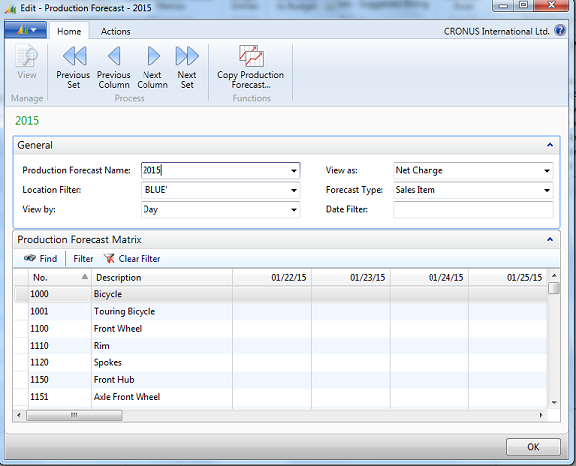Confirm with the OK button
Screen dimensions: 576x466
533,447
